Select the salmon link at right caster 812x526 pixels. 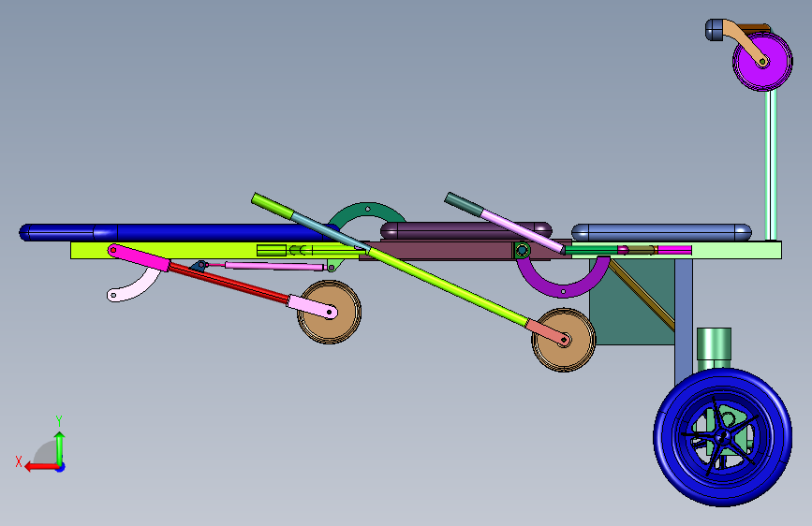point(549,332)
